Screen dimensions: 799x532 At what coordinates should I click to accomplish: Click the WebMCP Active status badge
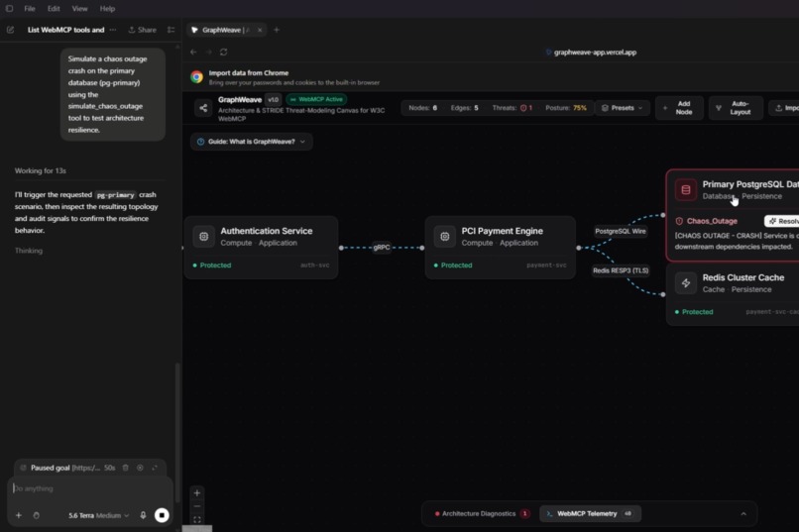click(316, 99)
